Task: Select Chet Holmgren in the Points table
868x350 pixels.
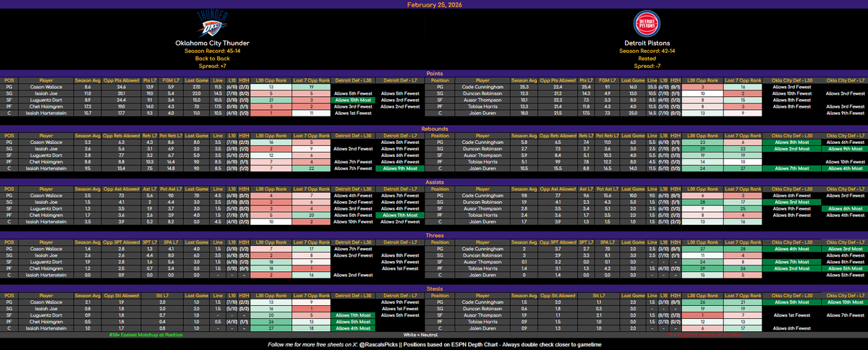Action: [x=45, y=106]
